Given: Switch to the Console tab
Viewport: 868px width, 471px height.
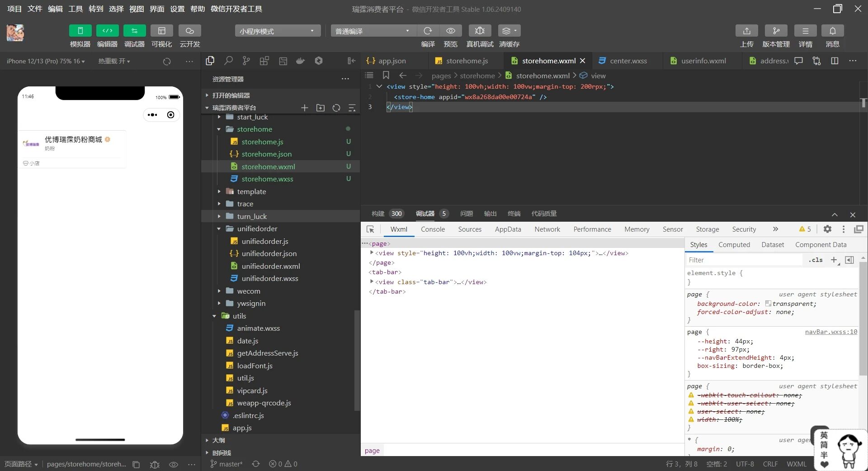Looking at the screenshot, I should tap(433, 229).
